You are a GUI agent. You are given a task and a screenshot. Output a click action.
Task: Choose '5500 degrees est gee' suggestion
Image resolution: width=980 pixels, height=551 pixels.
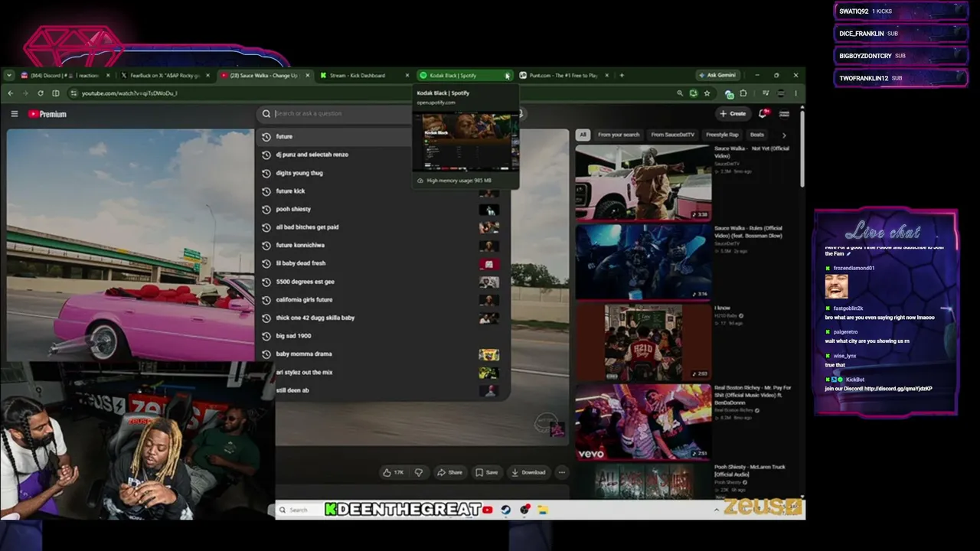(x=382, y=282)
